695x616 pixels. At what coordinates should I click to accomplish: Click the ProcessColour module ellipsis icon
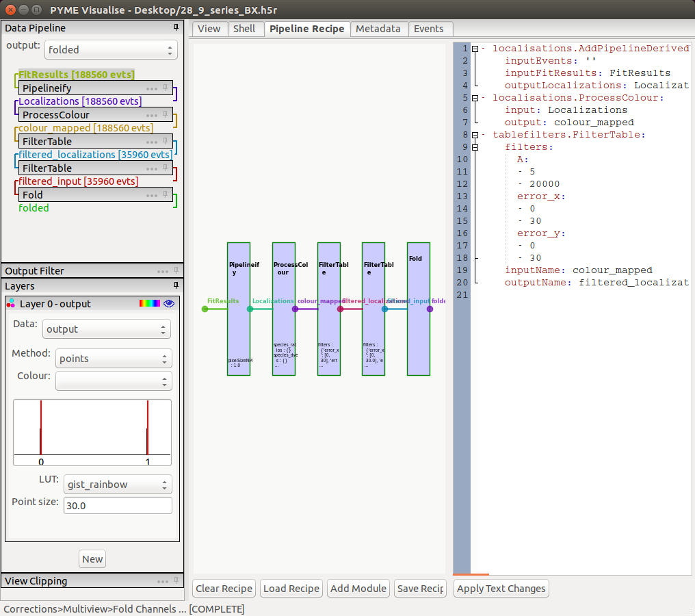click(153, 114)
